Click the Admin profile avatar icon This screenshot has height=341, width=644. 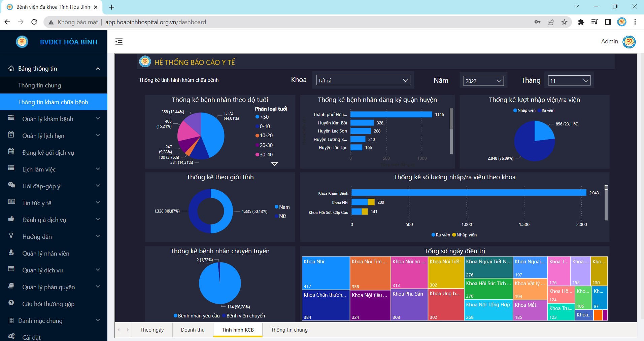(x=629, y=42)
